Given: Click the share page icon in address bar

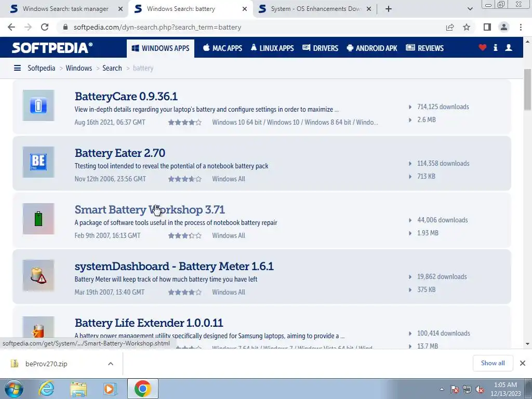Looking at the screenshot, I should click(450, 27).
